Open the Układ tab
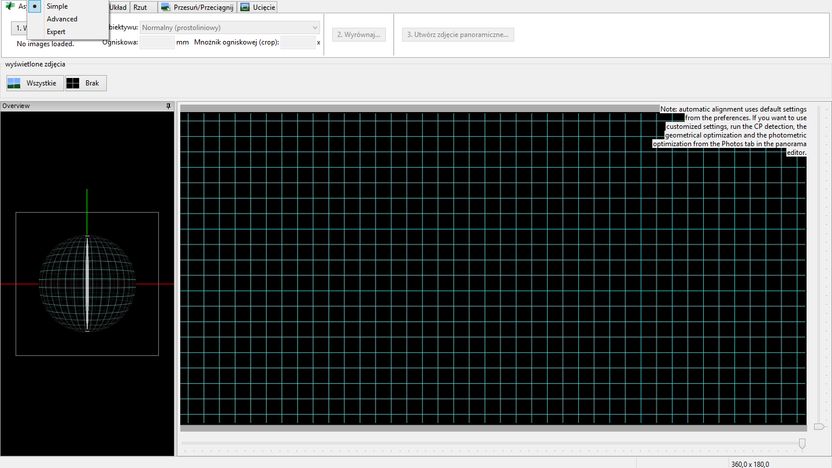Screen dimensions: 832x468 click(118, 7)
